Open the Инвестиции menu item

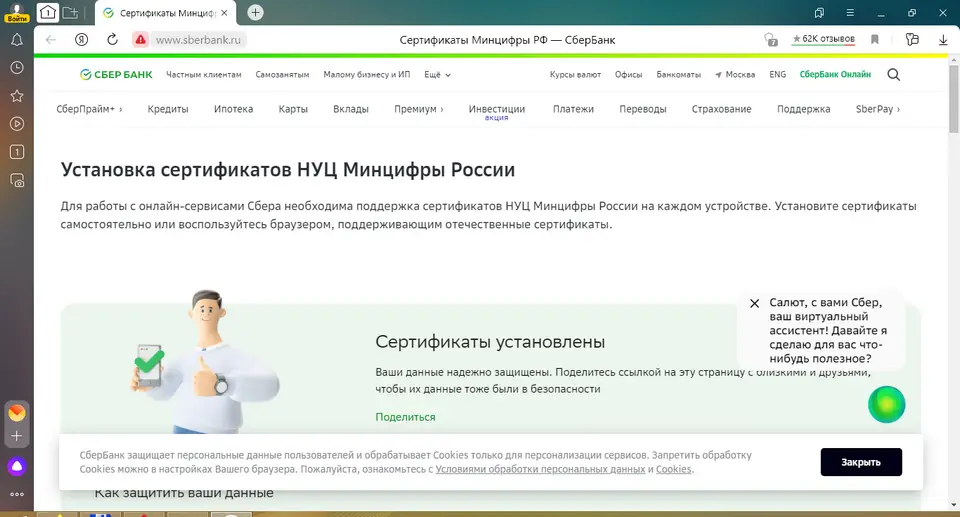pos(497,109)
